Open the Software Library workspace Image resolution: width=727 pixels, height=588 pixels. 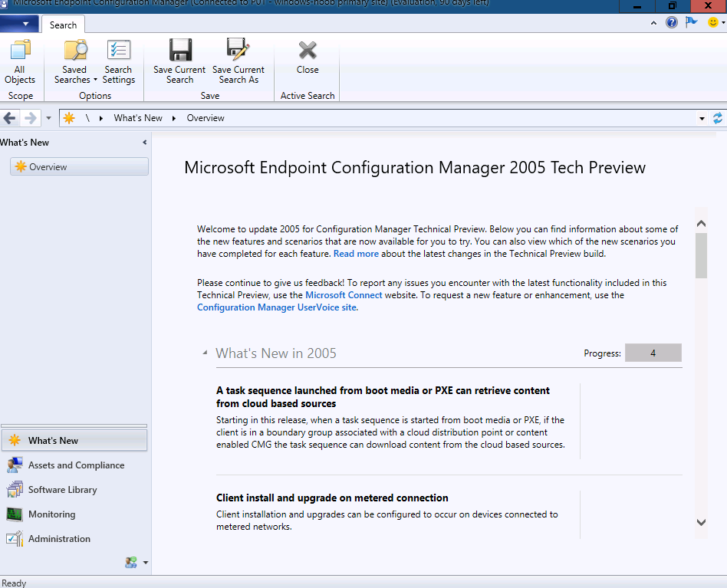tap(74, 489)
